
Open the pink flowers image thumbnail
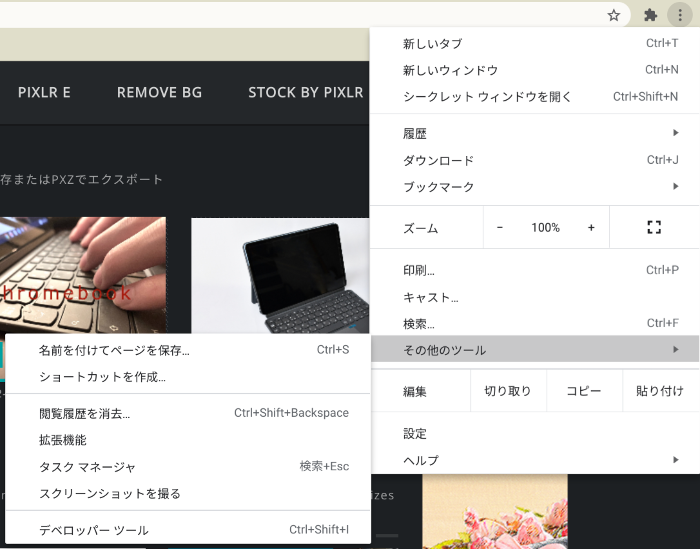[495, 512]
